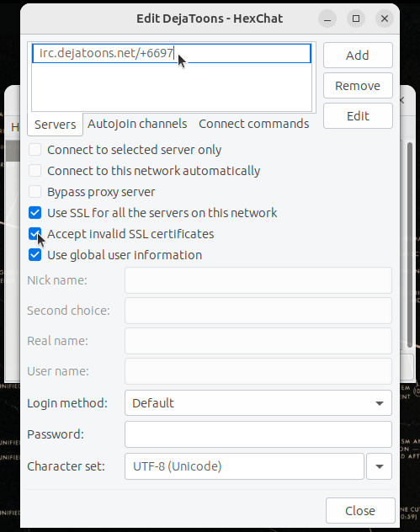Click the Remove server button

358,86
